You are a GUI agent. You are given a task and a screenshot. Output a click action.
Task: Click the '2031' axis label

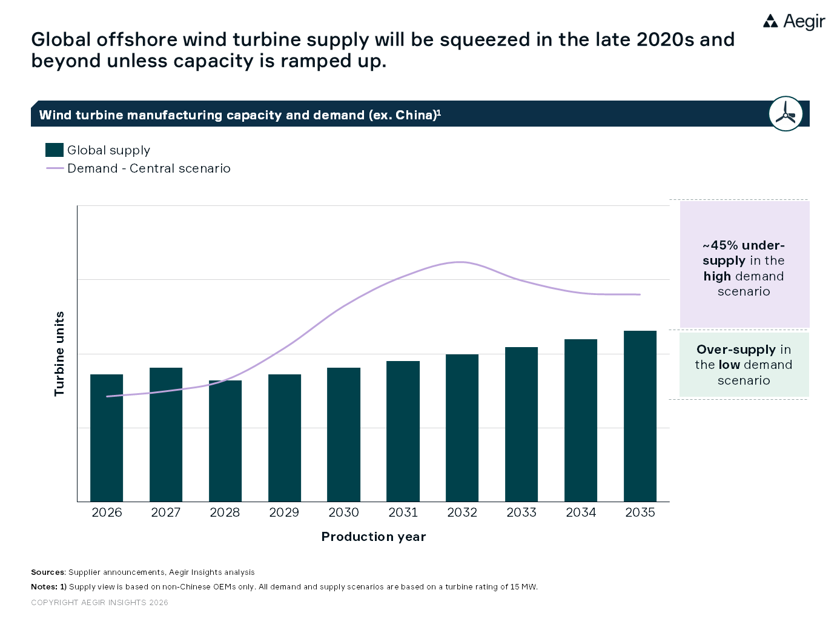(x=403, y=512)
